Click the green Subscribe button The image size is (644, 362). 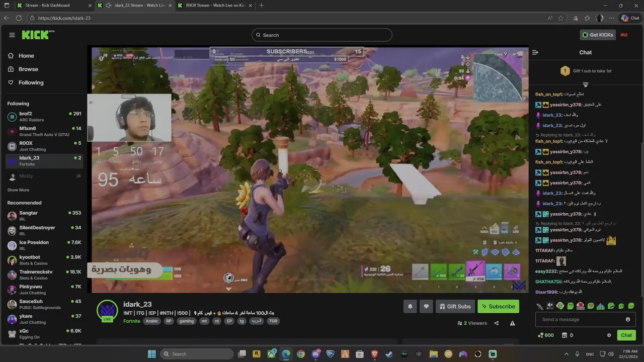pos(498,306)
